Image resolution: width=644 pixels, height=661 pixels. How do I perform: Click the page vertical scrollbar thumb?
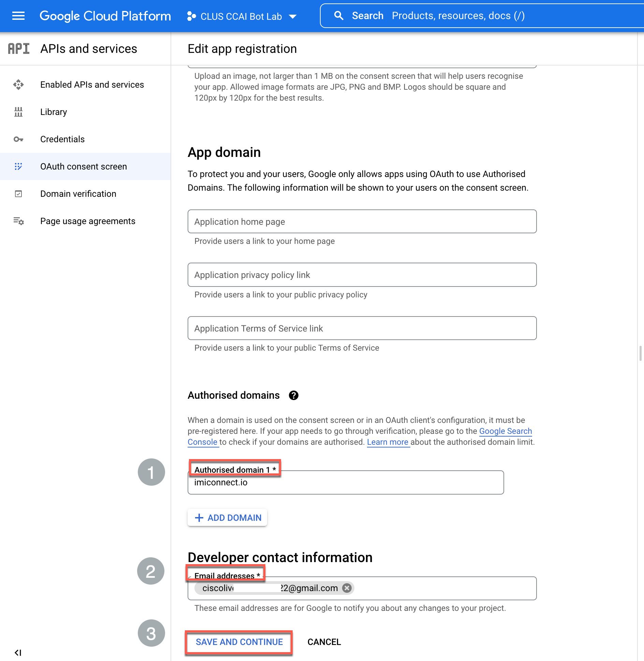click(641, 353)
